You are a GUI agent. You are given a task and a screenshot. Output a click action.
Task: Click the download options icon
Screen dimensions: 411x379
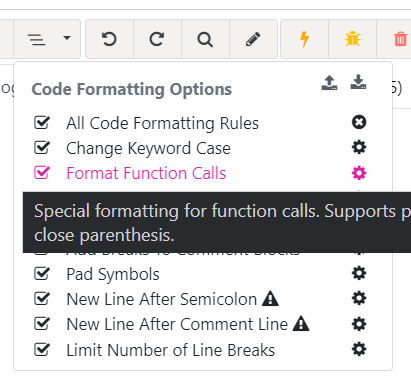click(x=358, y=82)
